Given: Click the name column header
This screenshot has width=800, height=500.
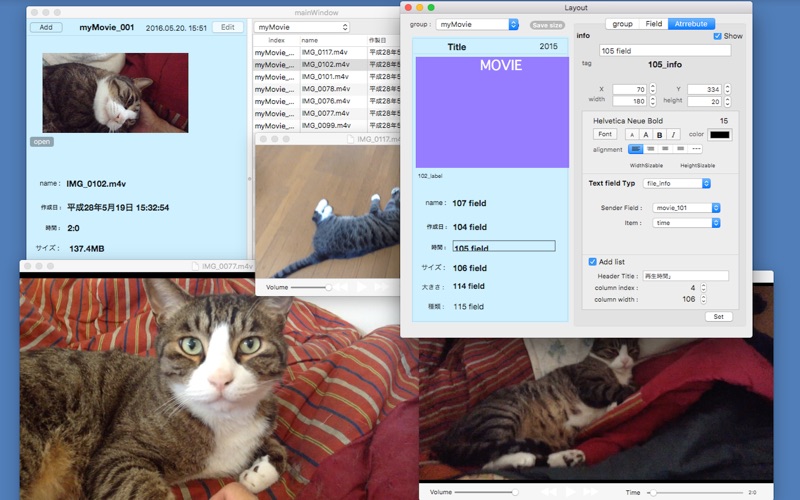Looking at the screenshot, I should coord(333,40).
